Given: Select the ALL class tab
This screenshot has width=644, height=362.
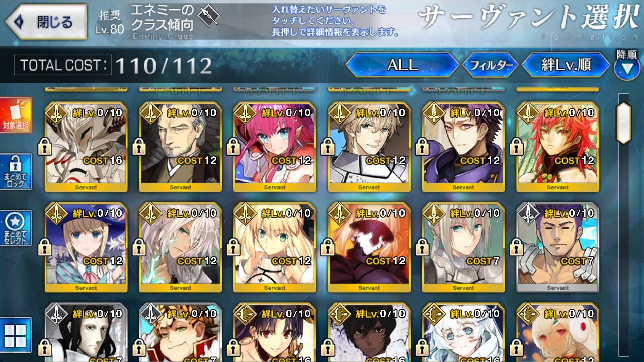Looking at the screenshot, I should [x=403, y=65].
